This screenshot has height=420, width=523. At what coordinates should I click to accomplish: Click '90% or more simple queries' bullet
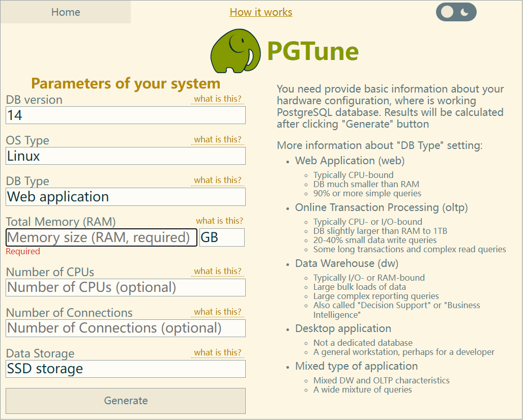[x=367, y=194]
